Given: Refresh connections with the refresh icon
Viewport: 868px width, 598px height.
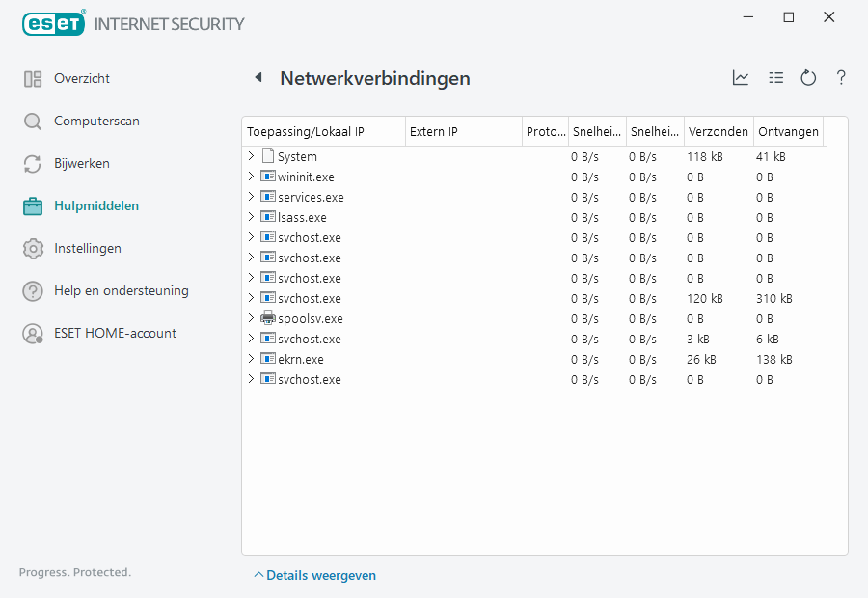Looking at the screenshot, I should 808,78.
